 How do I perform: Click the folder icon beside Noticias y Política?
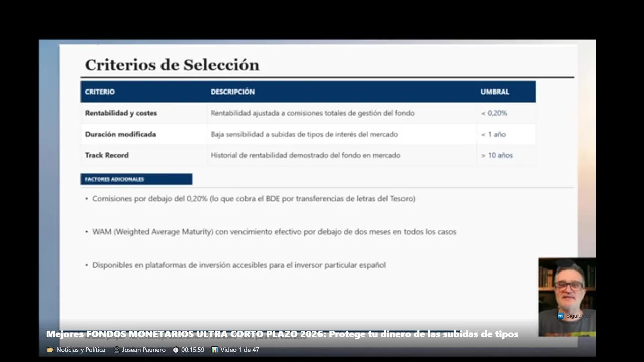tap(50, 350)
